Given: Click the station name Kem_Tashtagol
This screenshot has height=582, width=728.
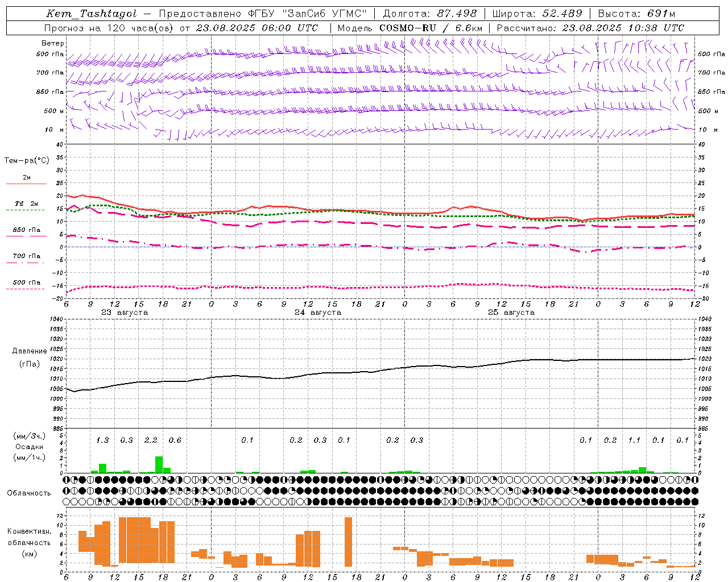Looking at the screenshot, I should pos(92,14).
